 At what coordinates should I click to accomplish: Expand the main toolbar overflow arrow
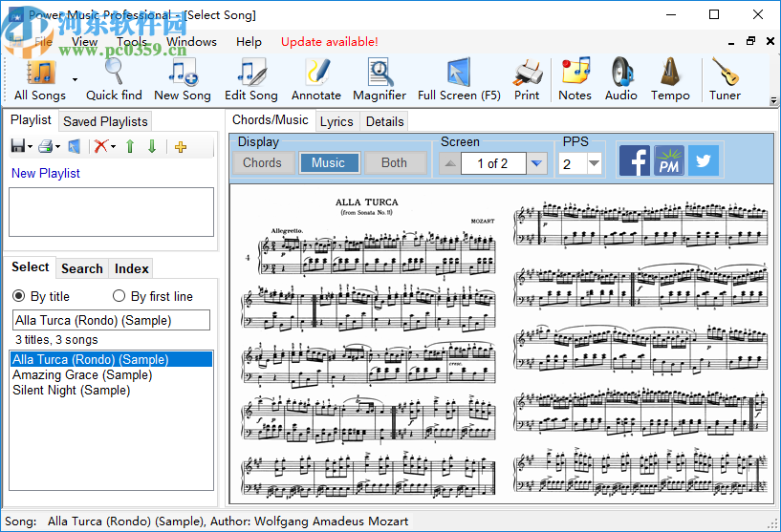tap(773, 100)
